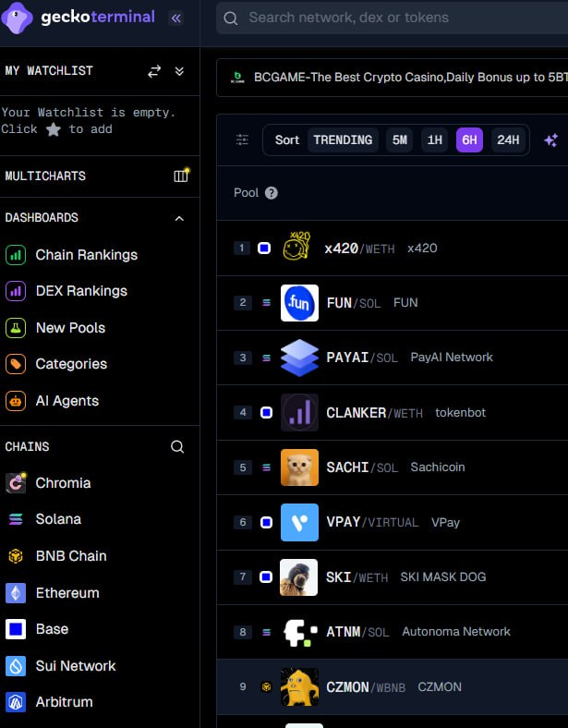Open ATNM/SOL pool row

point(393,632)
